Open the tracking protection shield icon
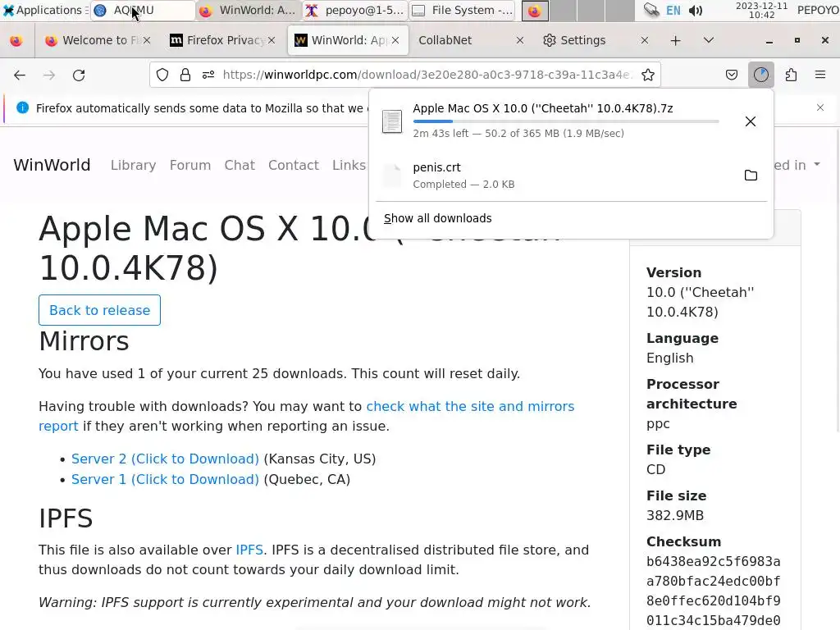This screenshot has height=630, width=840. [x=162, y=75]
